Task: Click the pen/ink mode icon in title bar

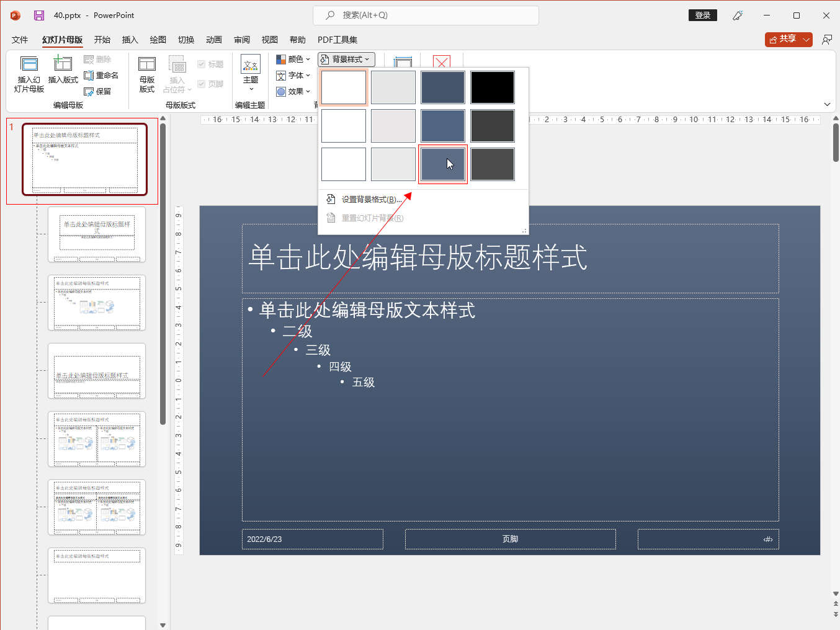Action: pos(738,16)
